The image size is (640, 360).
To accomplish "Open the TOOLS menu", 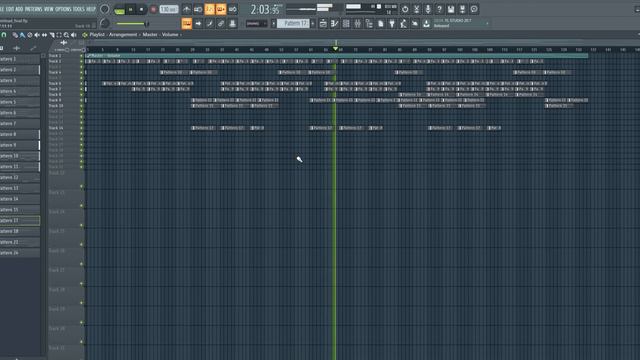I will click(x=78, y=9).
